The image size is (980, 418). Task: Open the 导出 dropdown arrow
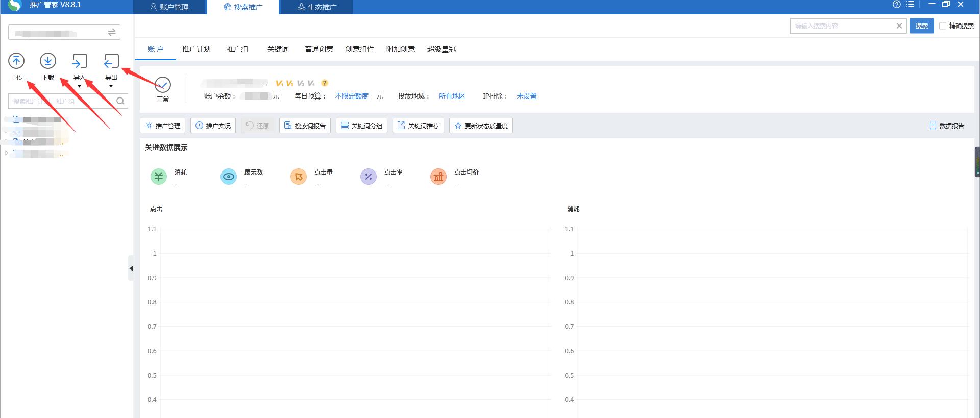(x=111, y=86)
